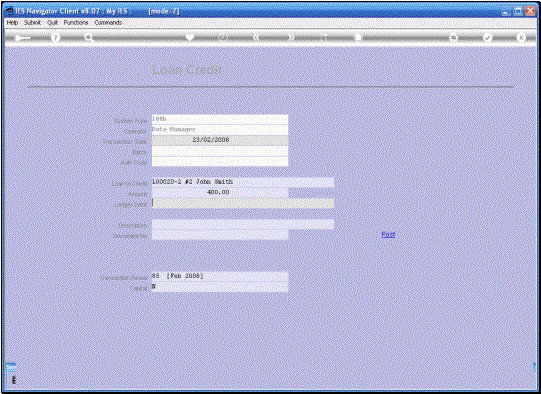Click the up arrow toolbar icon
Viewport: 541px width, 394px height.
coord(324,37)
